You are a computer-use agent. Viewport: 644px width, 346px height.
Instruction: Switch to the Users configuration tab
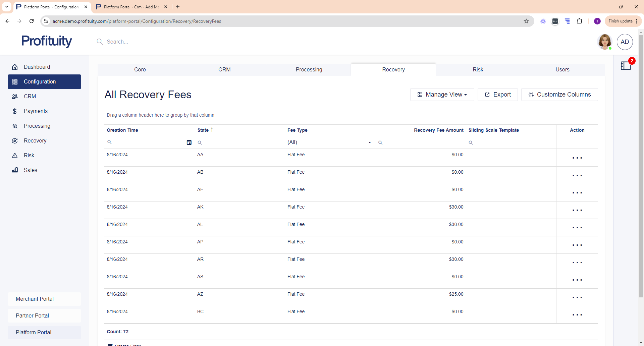562,70
